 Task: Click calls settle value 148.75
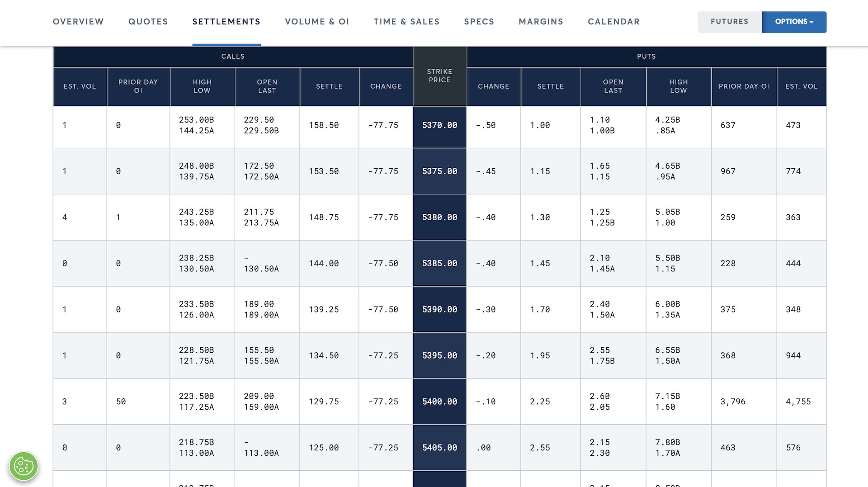point(324,217)
